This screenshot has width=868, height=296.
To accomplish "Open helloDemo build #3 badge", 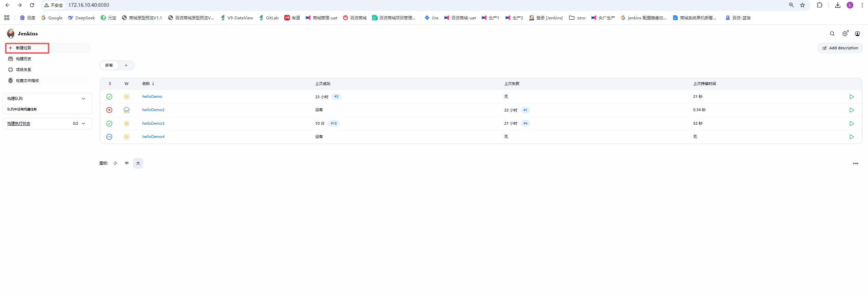I will coord(336,97).
